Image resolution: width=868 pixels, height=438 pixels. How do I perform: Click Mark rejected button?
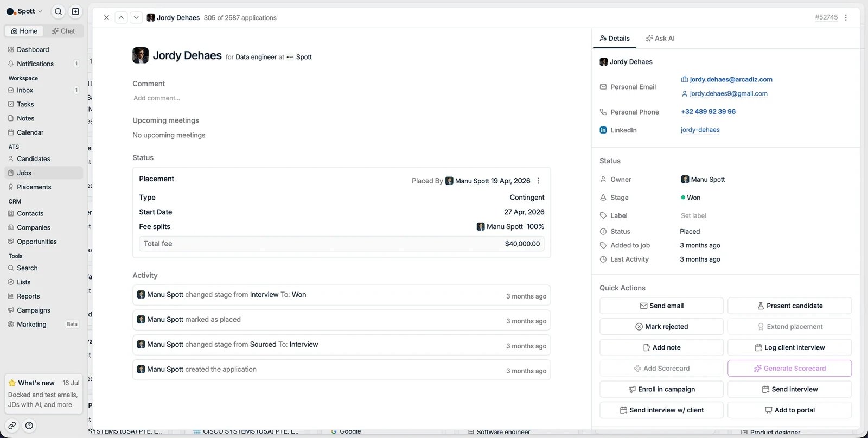click(x=661, y=327)
